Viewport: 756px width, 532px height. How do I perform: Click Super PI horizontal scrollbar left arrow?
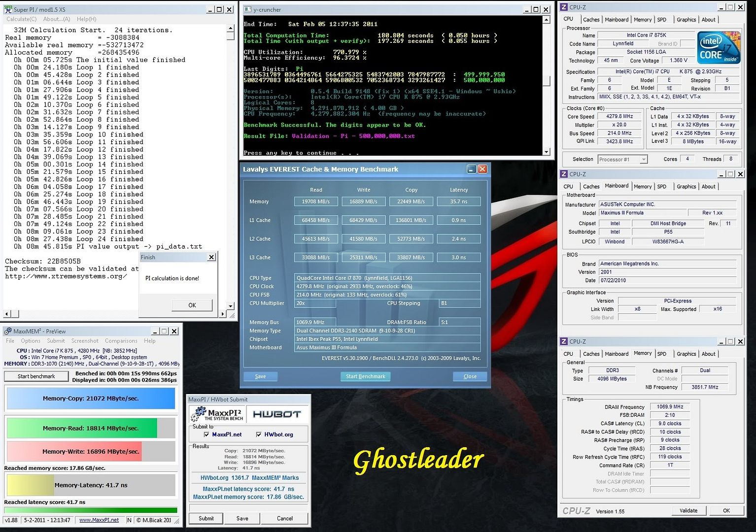point(7,314)
